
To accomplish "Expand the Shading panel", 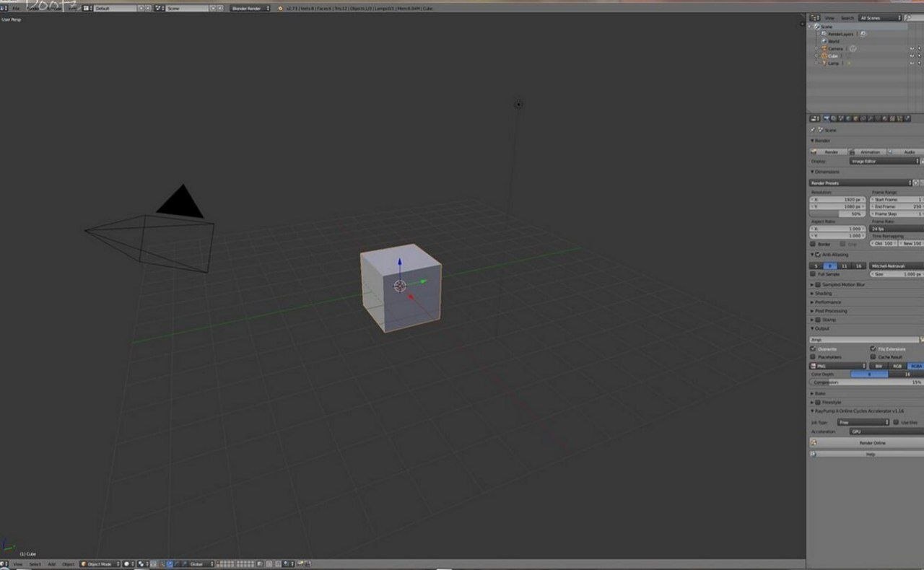I will [x=822, y=294].
